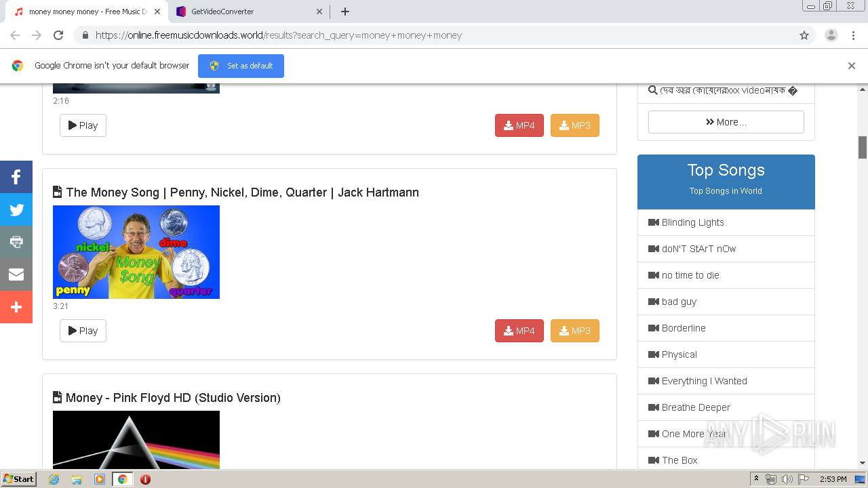Download The Money Song as MP4
The width and height of the screenshot is (868, 488).
(519, 331)
